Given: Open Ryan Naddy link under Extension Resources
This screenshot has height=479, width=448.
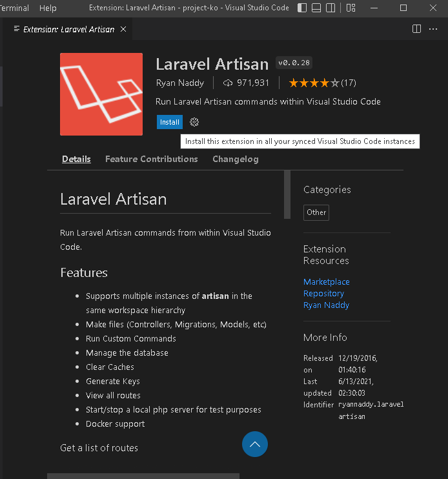Looking at the screenshot, I should point(326,305).
